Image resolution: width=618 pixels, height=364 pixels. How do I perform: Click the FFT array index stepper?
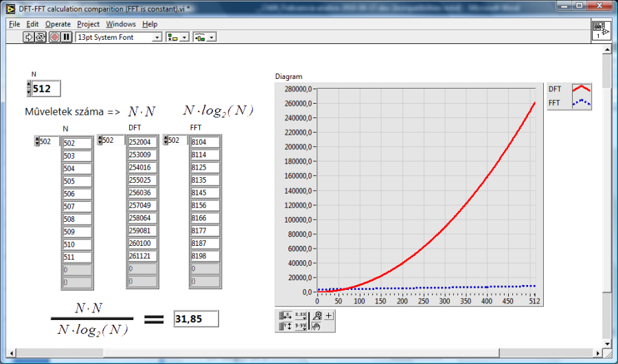165,140
